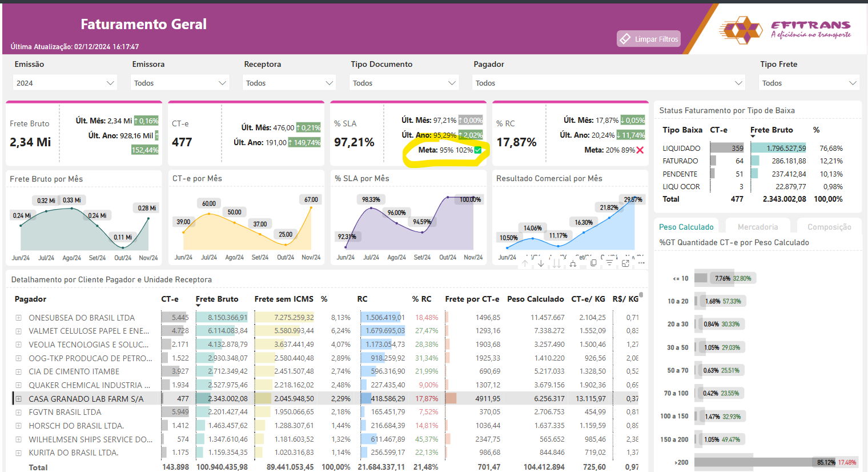Sort by Frete sem ICMS column header
Screen dimensions: 868x472
(284, 299)
